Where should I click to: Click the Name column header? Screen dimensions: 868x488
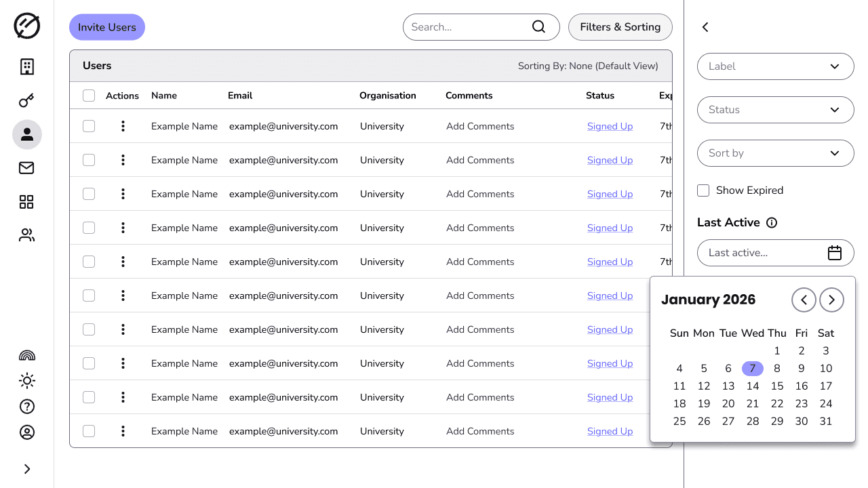click(164, 96)
